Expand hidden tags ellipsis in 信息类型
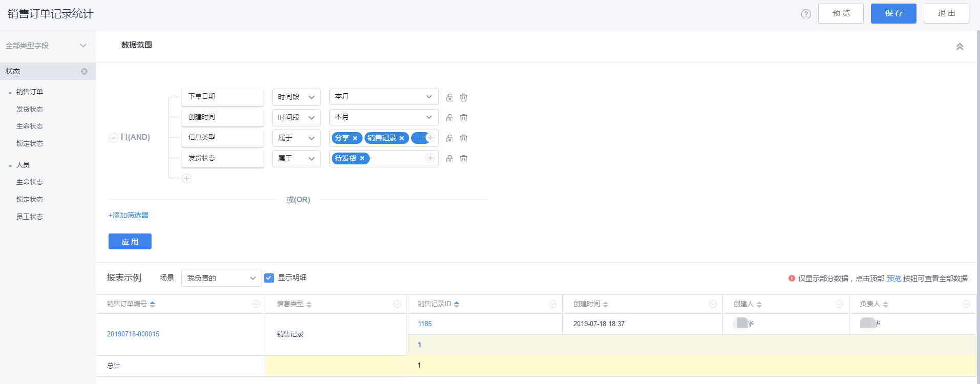This screenshot has height=384, width=980. pyautogui.click(x=420, y=138)
